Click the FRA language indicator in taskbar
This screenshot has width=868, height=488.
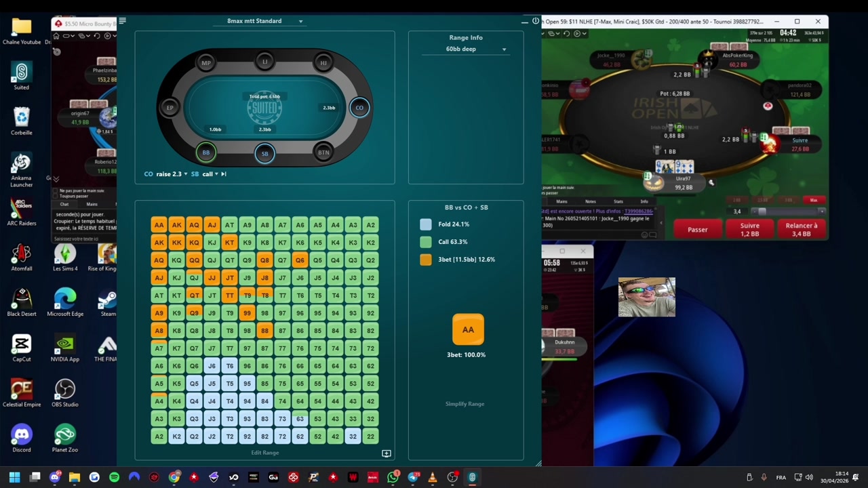click(x=781, y=477)
